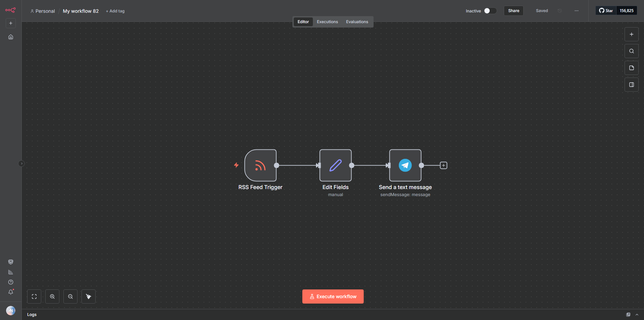The height and width of the screenshot is (320, 644).
Task: Click the home icon in the sidebar
Action: pyautogui.click(x=11, y=37)
